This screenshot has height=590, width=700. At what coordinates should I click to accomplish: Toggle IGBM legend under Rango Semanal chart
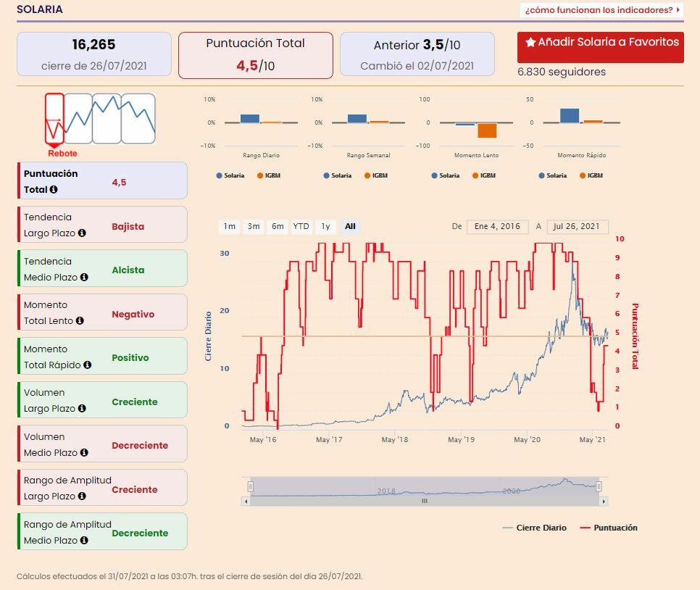[376, 175]
